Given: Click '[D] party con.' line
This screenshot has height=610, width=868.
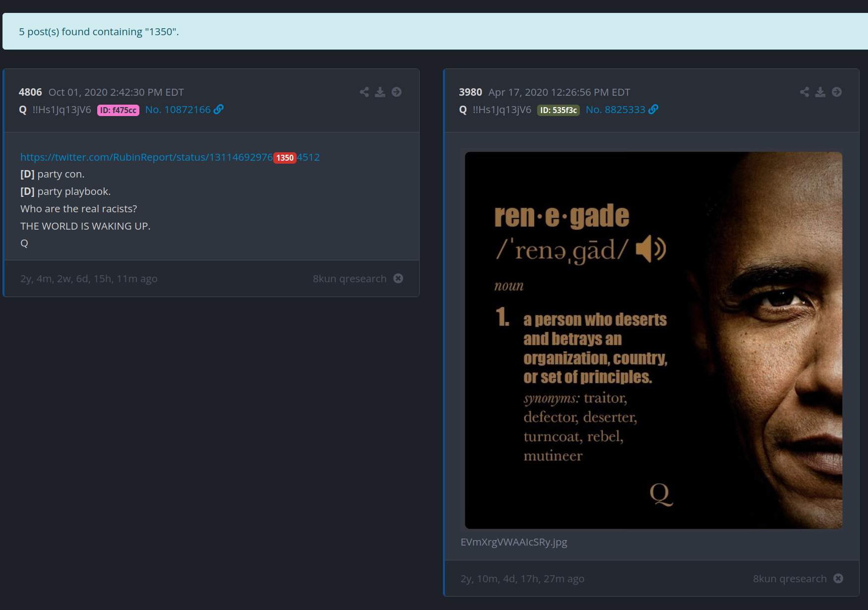Looking at the screenshot, I should point(53,174).
